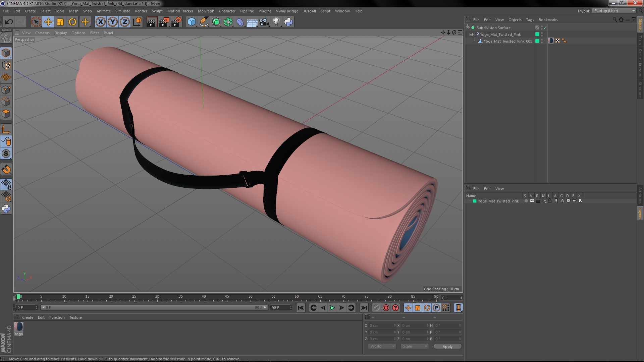Click the Snap magnet icon
Viewport: 644px width, 362px height.
coord(6,169)
